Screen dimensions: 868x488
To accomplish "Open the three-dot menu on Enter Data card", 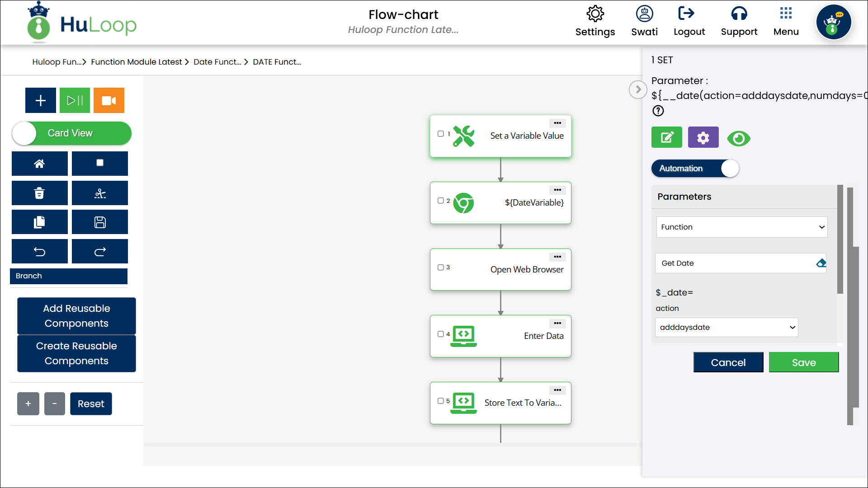I will (557, 323).
